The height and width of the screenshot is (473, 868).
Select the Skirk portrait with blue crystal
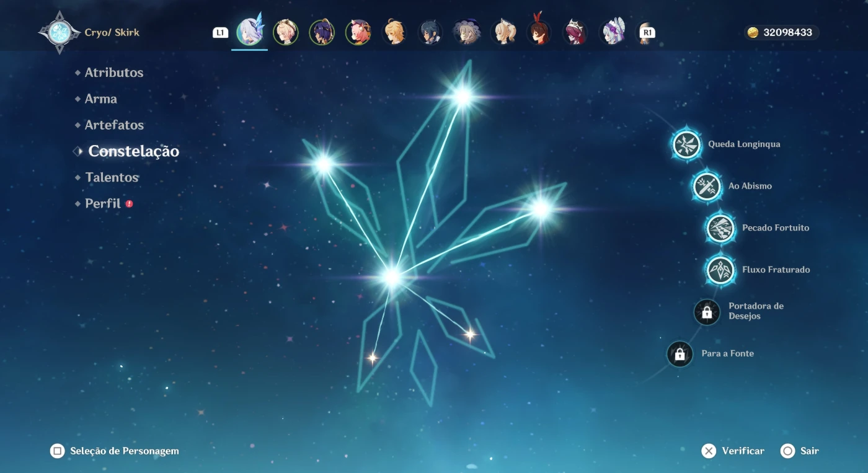249,31
